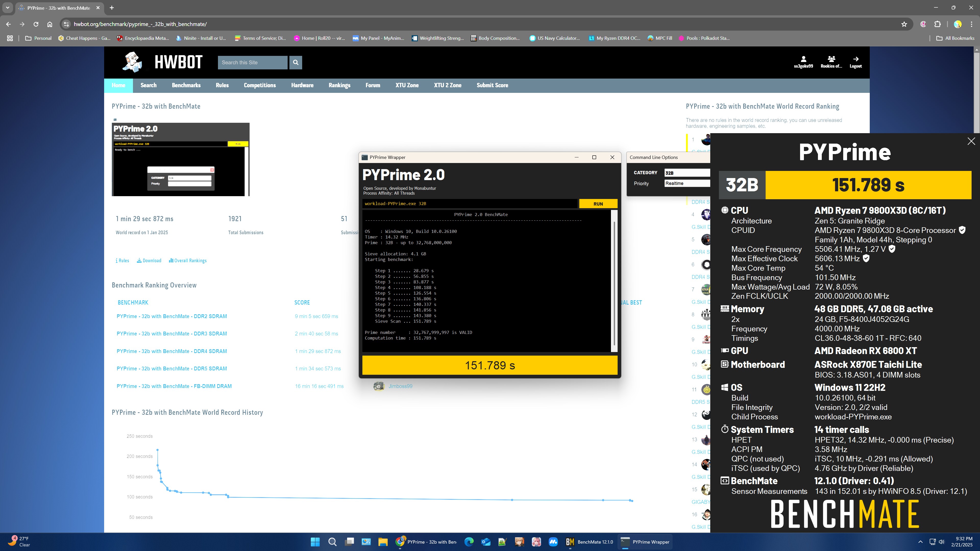Open PYPrime 32b FB-DIMM DRAM ranking link
980x551 pixels.
click(174, 386)
